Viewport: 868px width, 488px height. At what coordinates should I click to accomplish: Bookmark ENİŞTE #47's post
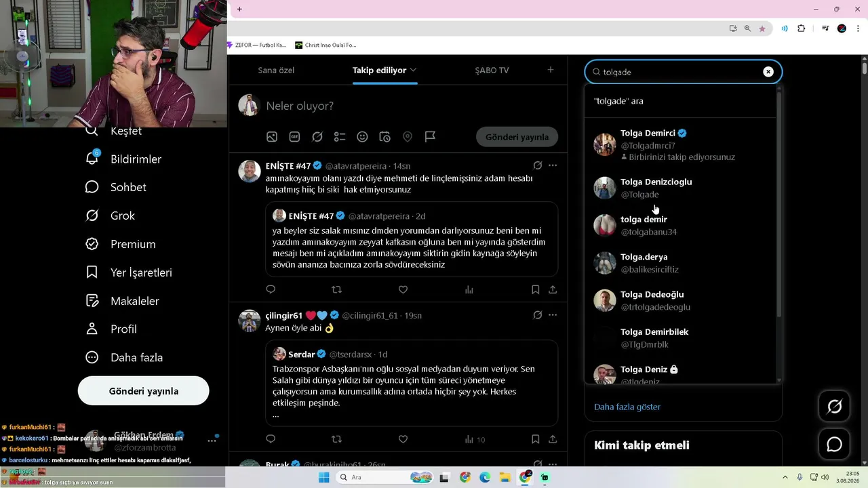click(535, 289)
